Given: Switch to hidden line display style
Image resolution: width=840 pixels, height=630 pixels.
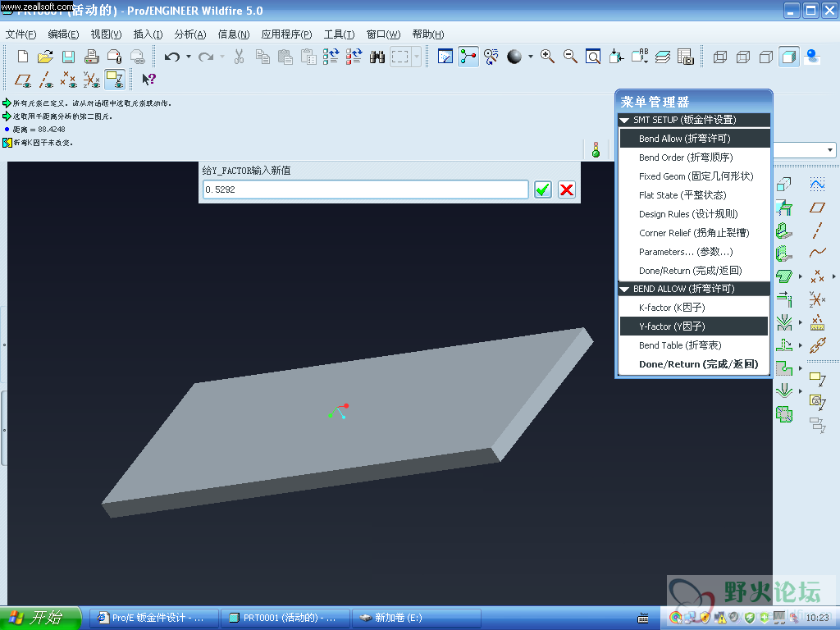Looking at the screenshot, I should pyautogui.click(x=743, y=57).
